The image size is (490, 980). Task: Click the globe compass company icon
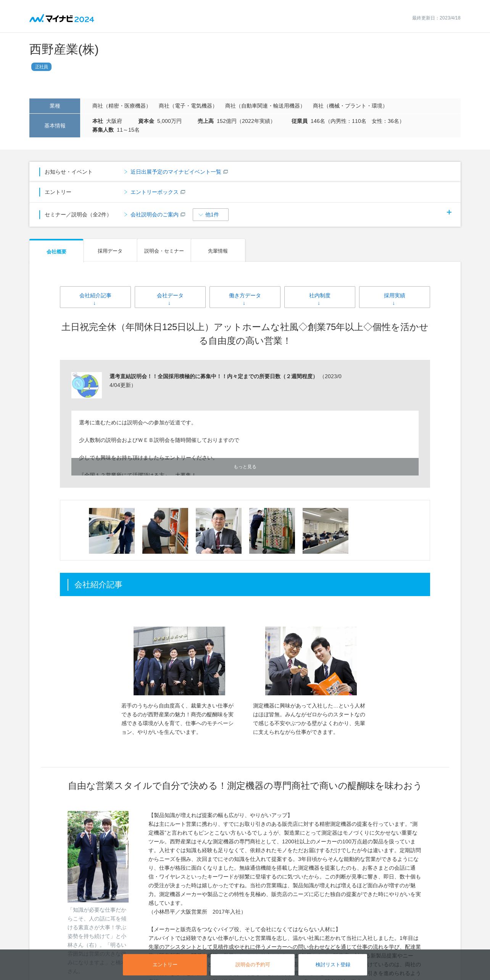(x=87, y=385)
